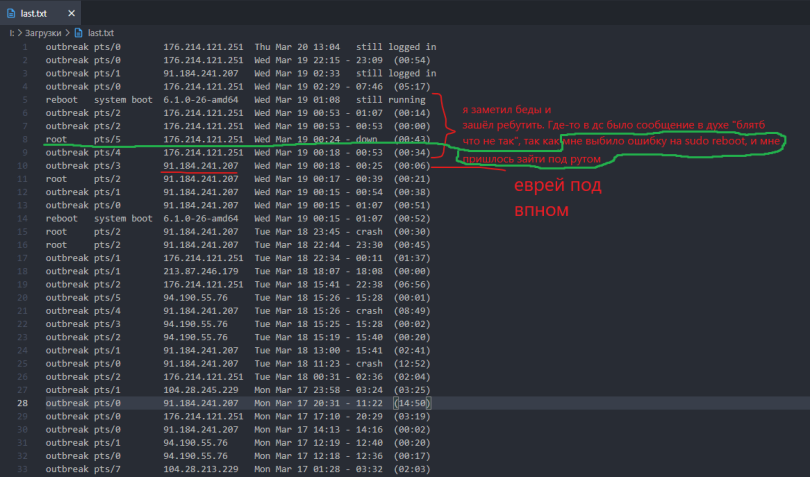The height and width of the screenshot is (477, 810).
Task: Click the IP "104.28.245.229" on line 27
Action: point(201,390)
